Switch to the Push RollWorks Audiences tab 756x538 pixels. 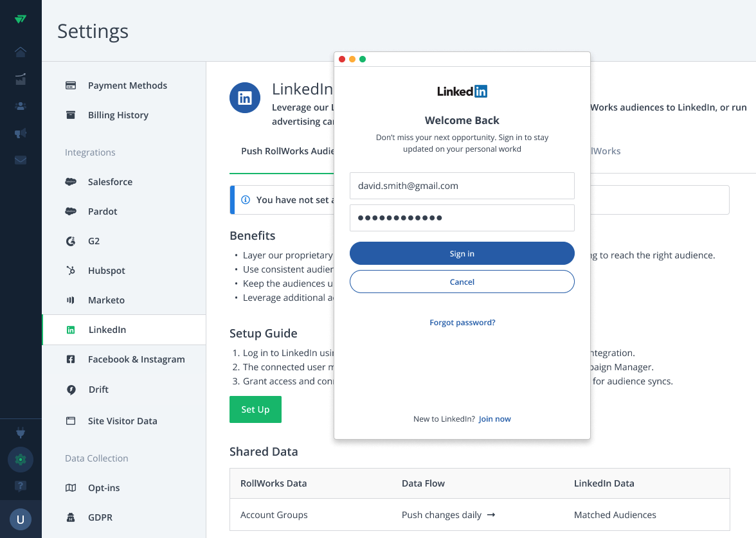(x=287, y=151)
